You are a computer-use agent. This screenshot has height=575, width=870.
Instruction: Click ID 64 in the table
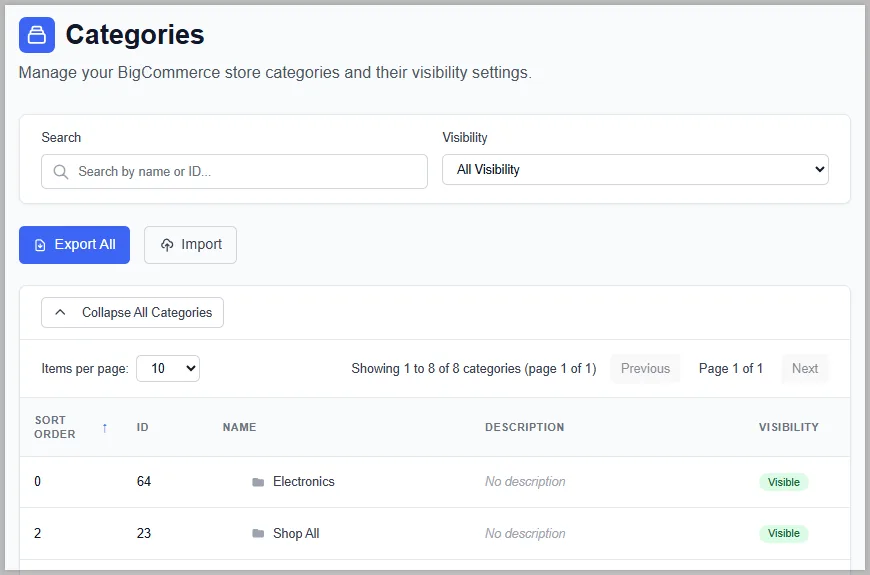click(144, 482)
